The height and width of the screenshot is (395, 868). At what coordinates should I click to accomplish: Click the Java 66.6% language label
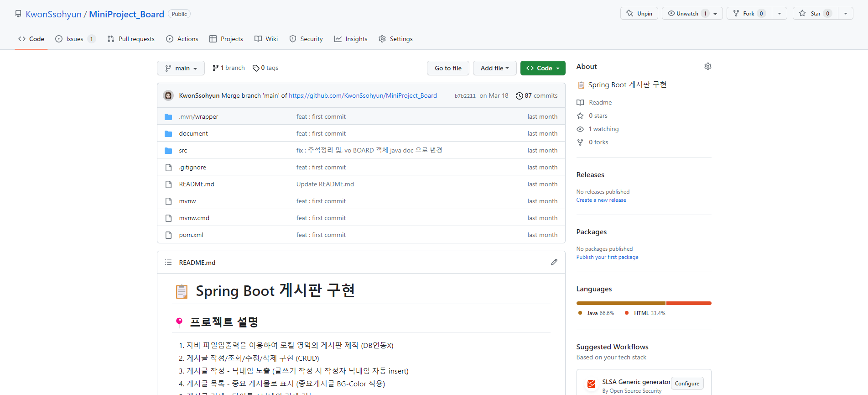(596, 313)
